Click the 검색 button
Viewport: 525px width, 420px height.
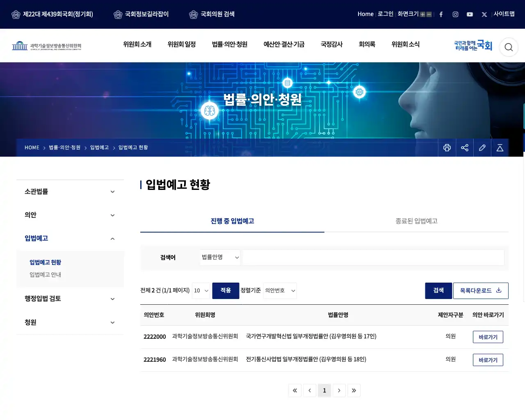point(438,291)
